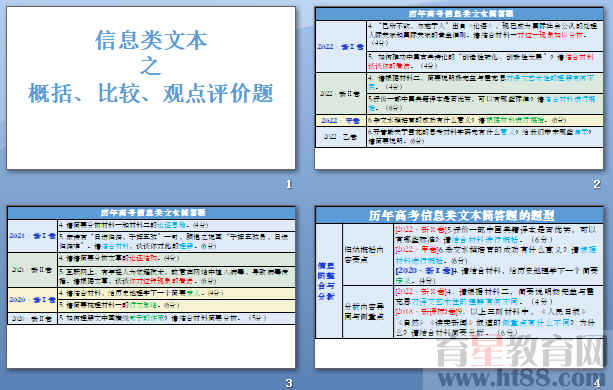This screenshot has height=390, width=613.
Task: Click the slide number 1 label
Action: pos(289,184)
